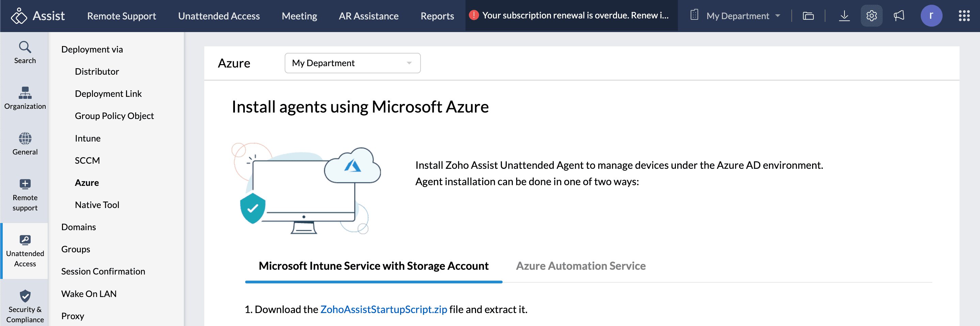Select Unattended Access in the sidebar
980x326 pixels.
coord(25,251)
